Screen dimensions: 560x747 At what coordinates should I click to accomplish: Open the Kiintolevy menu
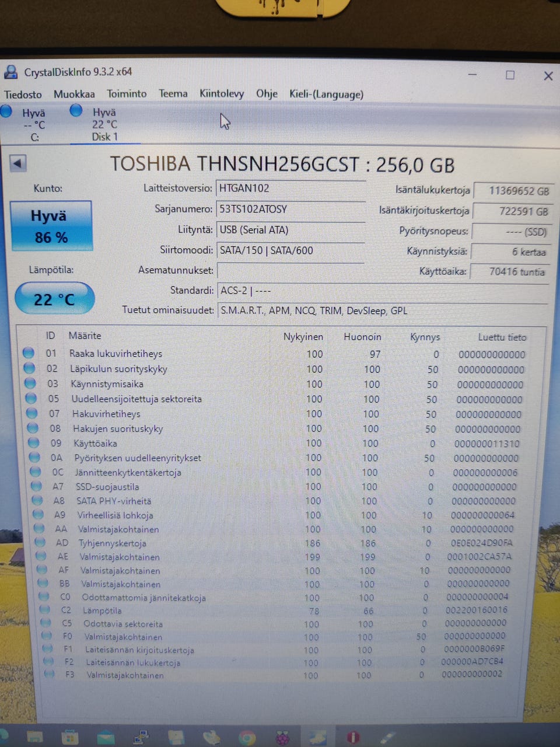click(x=222, y=93)
